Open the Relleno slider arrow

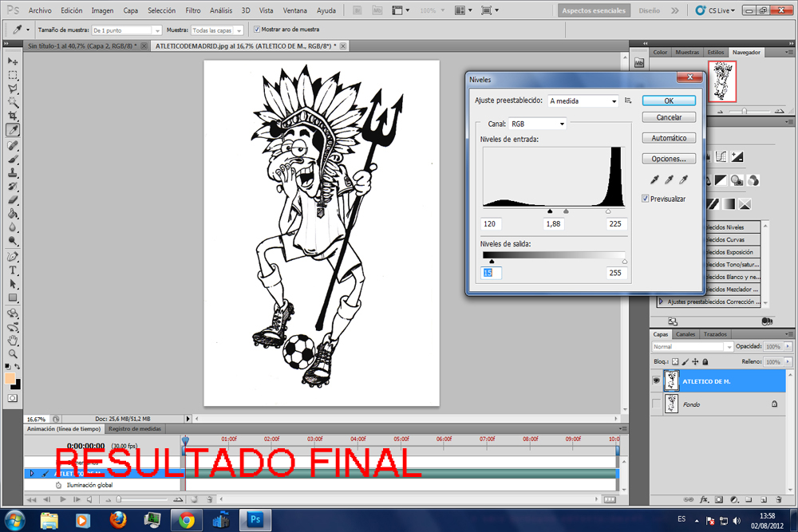point(788,361)
